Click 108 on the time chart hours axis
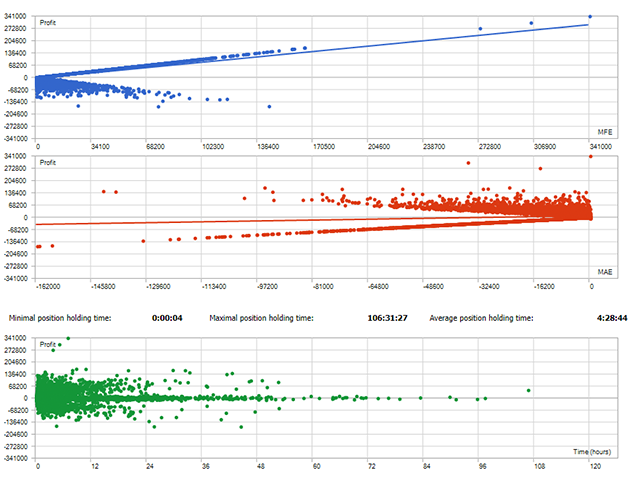Image resolution: width=640 pixels, height=480 pixels. (x=540, y=466)
